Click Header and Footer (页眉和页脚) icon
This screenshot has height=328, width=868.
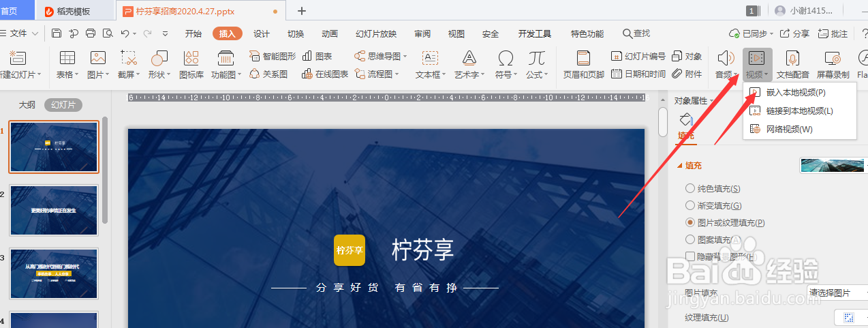[x=583, y=58]
